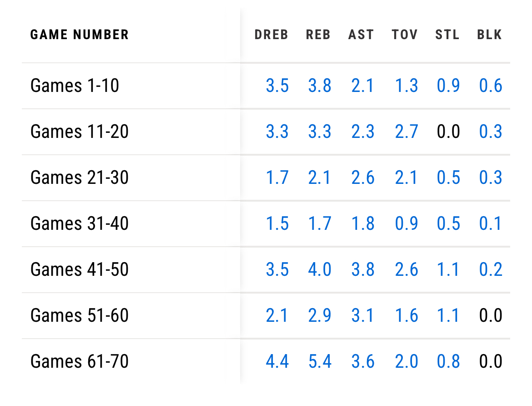Open Games 41-50 TOV value 2.6

point(407,269)
